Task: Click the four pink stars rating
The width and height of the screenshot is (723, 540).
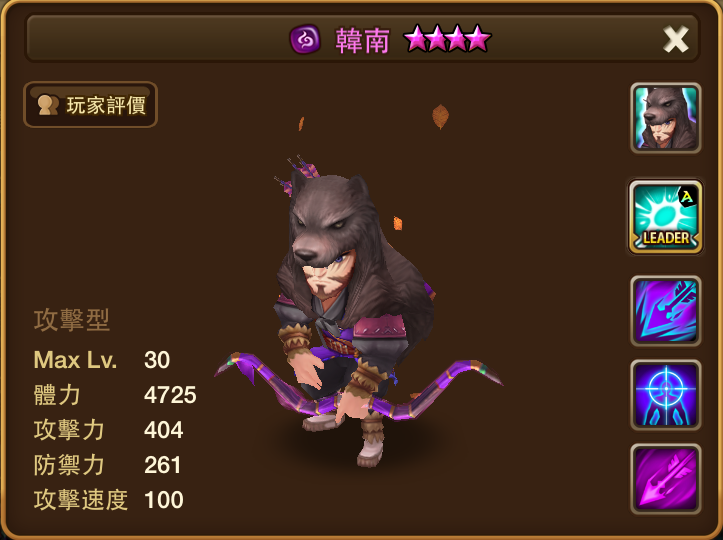Action: pos(447,39)
